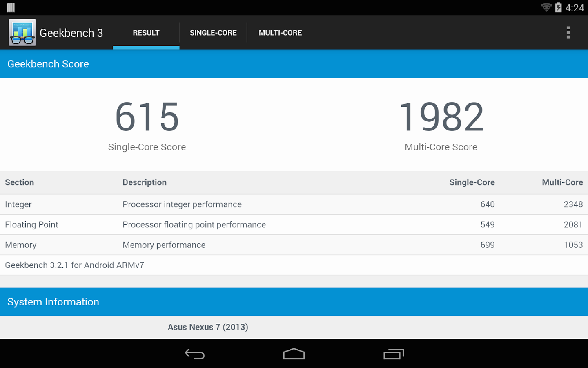Tap the Geekbench 3 app icon
The image size is (588, 368).
[22, 32]
